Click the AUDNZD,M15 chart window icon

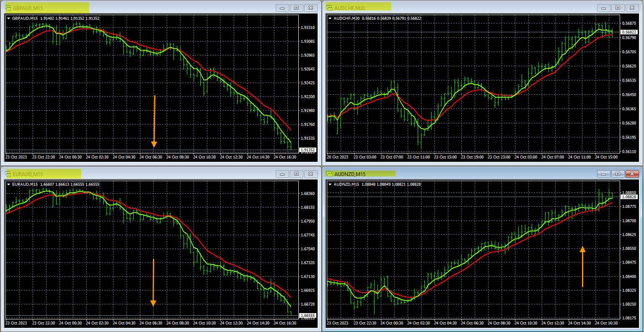(330, 174)
